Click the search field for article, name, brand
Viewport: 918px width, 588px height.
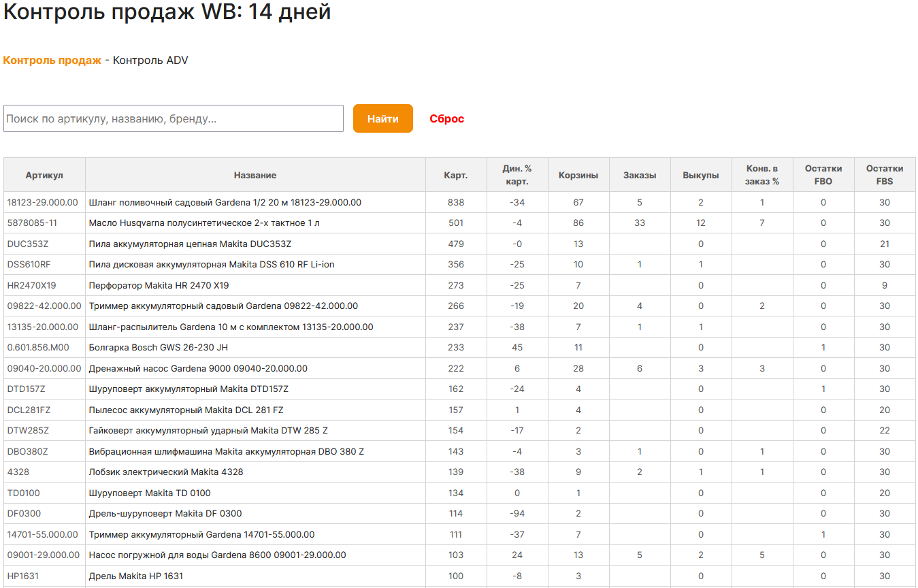point(174,118)
